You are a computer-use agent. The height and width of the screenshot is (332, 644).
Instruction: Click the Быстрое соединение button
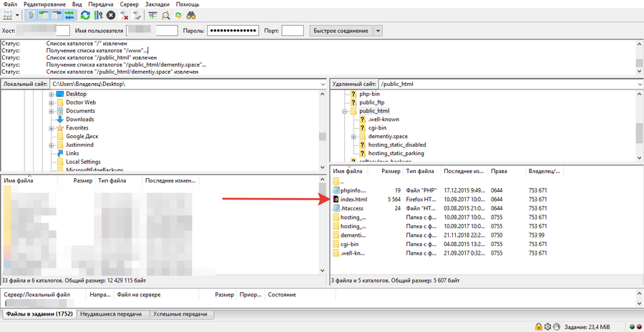pos(340,31)
